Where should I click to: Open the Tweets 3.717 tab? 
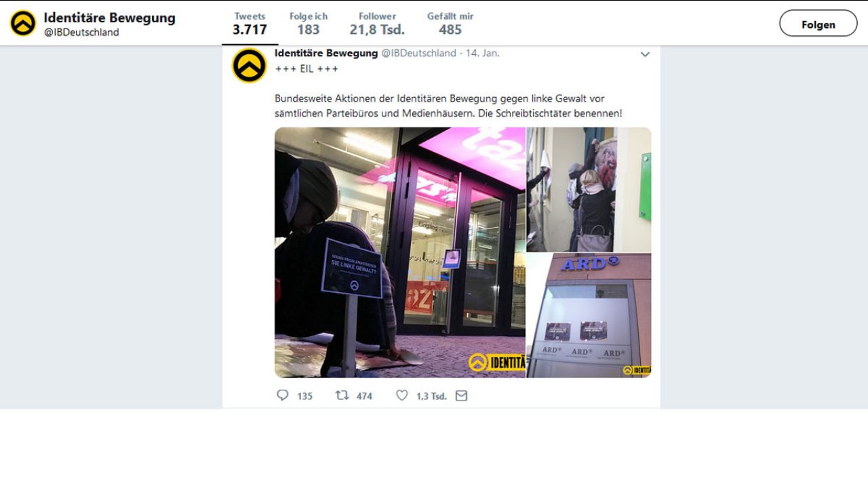(250, 23)
